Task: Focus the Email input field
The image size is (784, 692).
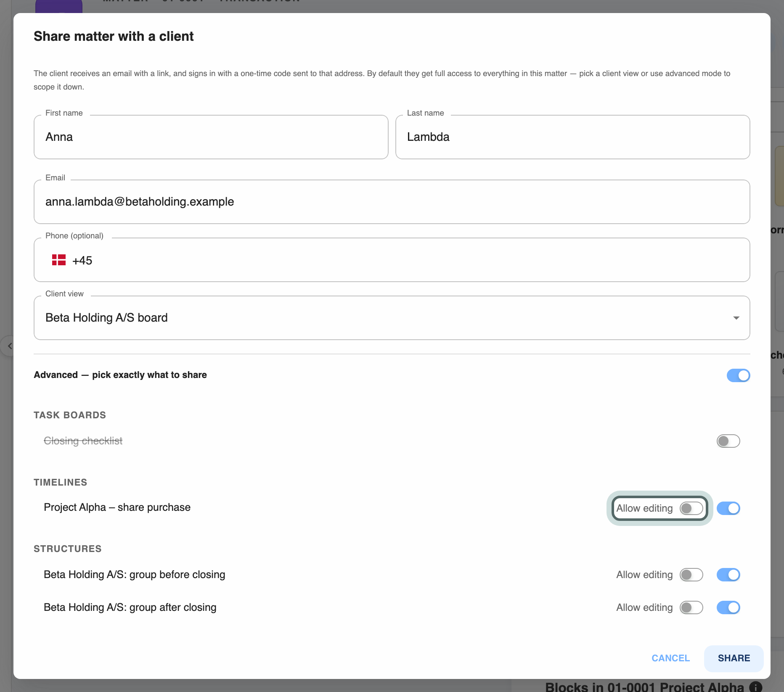Action: pyautogui.click(x=392, y=202)
